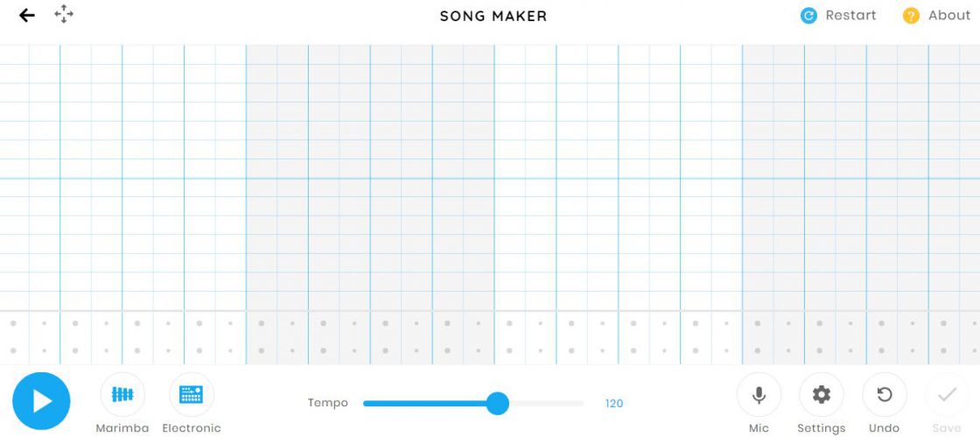Click the About text link
Screen dimensions: 980x437
click(x=949, y=16)
